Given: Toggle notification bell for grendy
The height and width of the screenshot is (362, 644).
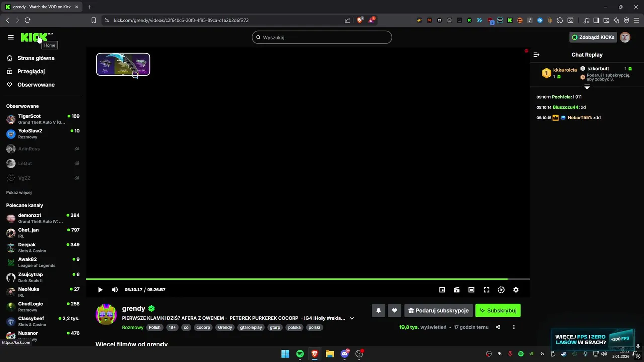Looking at the screenshot, I should pyautogui.click(x=379, y=311).
